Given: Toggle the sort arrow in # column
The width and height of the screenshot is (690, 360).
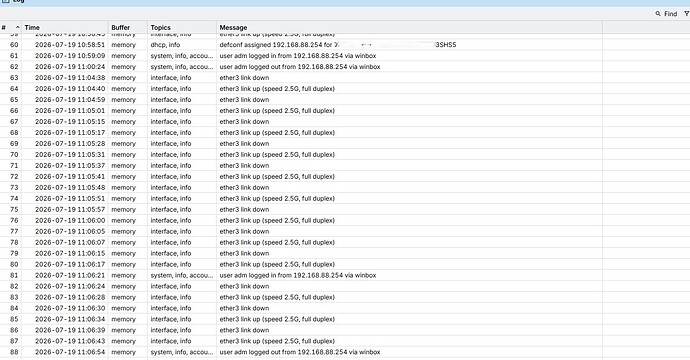Looking at the screenshot, I should [x=18, y=27].
